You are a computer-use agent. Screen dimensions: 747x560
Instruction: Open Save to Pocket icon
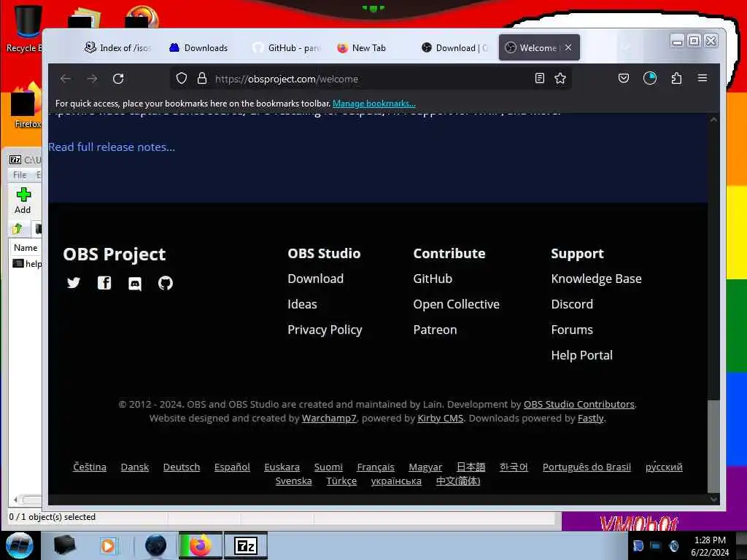(x=624, y=78)
